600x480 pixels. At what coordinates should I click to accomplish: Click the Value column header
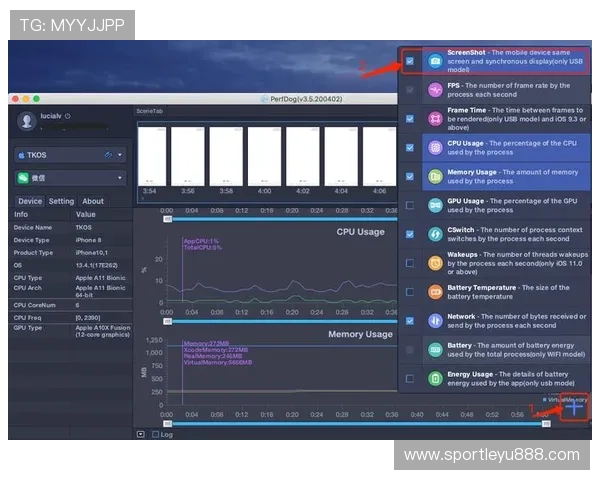tap(85, 214)
